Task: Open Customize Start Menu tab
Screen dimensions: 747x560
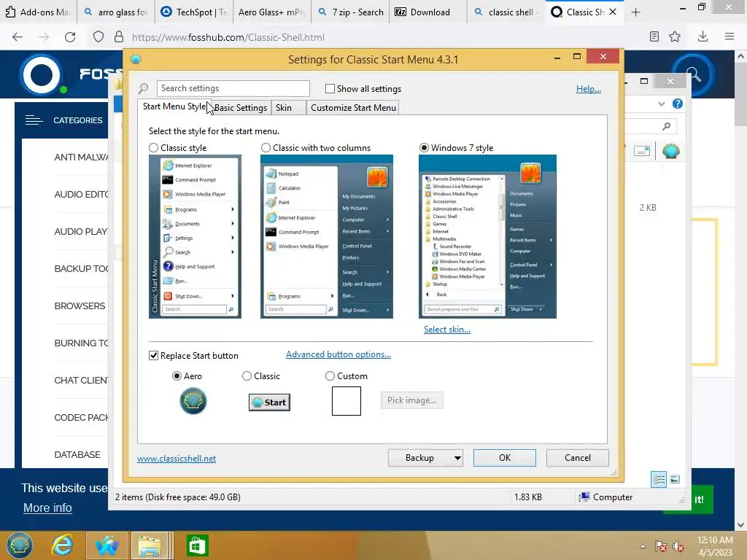Action: pos(353,108)
